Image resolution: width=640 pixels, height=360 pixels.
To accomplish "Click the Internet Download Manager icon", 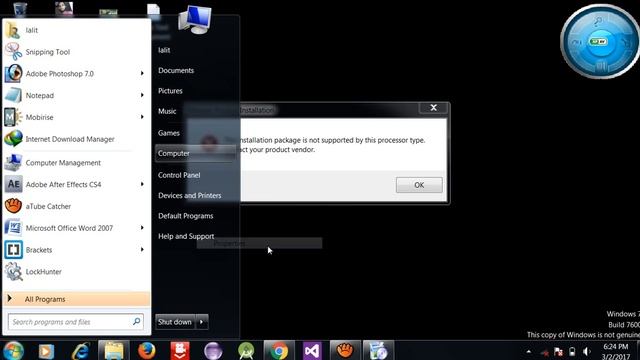I will tap(13, 139).
